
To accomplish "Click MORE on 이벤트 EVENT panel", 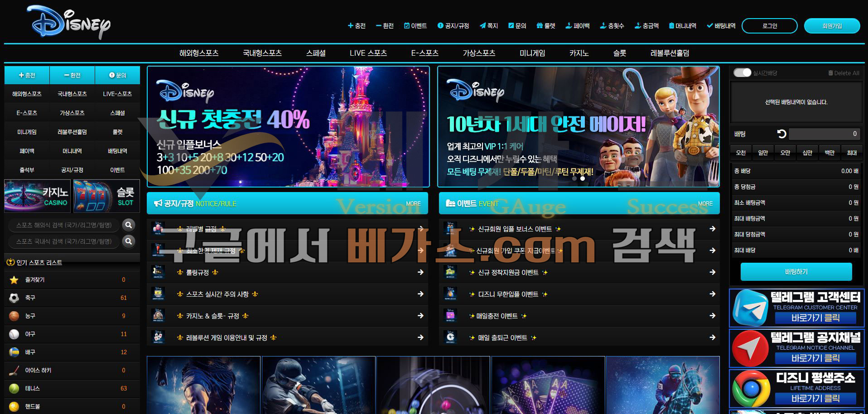I will [705, 204].
